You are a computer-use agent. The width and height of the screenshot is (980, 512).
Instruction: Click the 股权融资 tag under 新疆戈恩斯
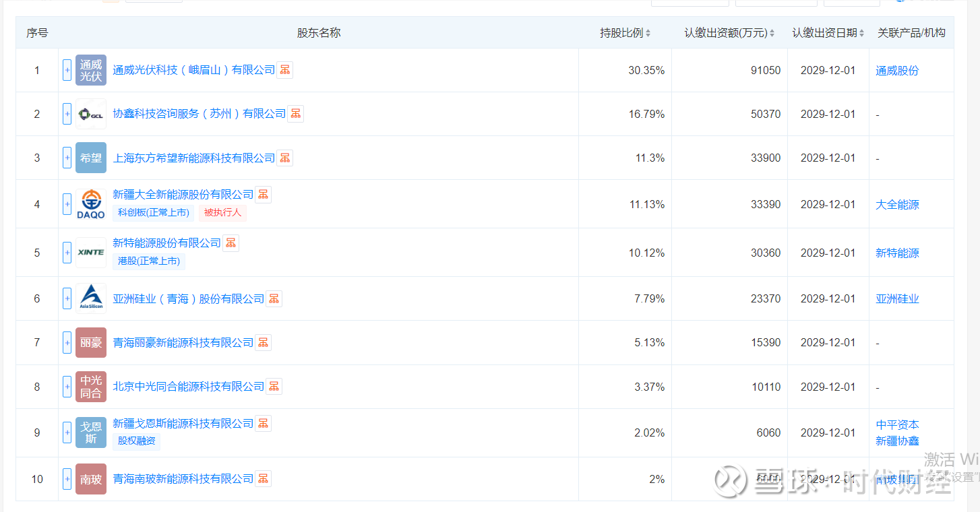tap(137, 441)
